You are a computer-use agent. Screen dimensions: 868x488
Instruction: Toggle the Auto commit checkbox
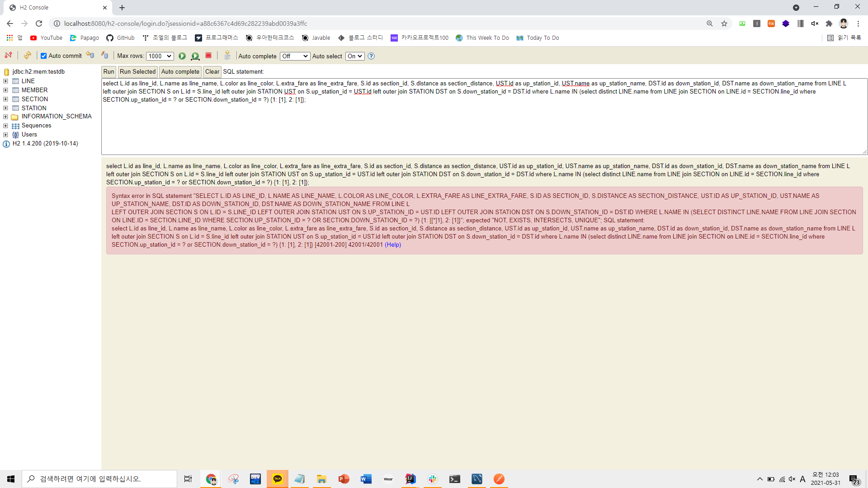pos(44,56)
